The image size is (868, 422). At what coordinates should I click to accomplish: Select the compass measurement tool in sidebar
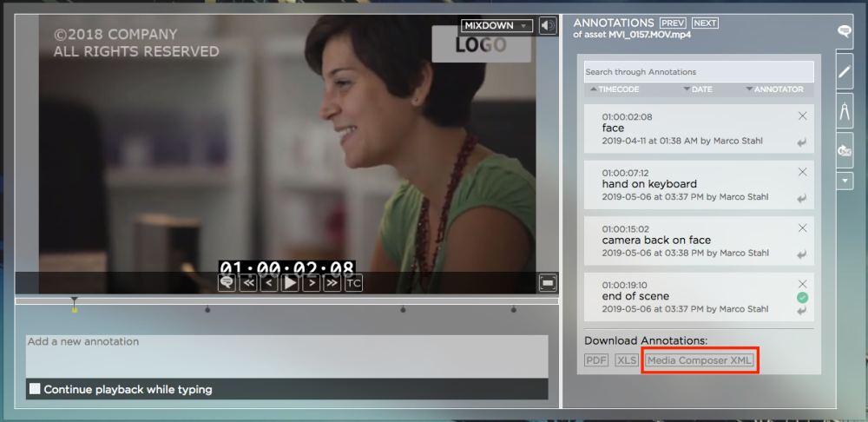844,111
